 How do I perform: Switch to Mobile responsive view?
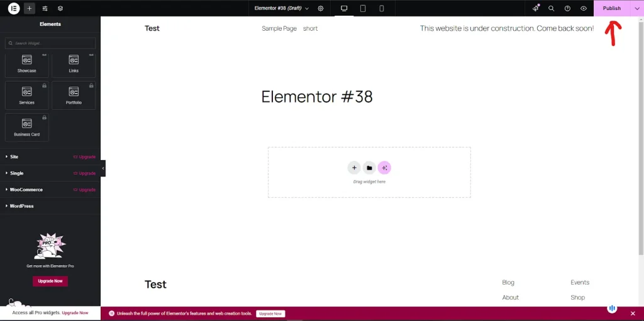point(382,8)
